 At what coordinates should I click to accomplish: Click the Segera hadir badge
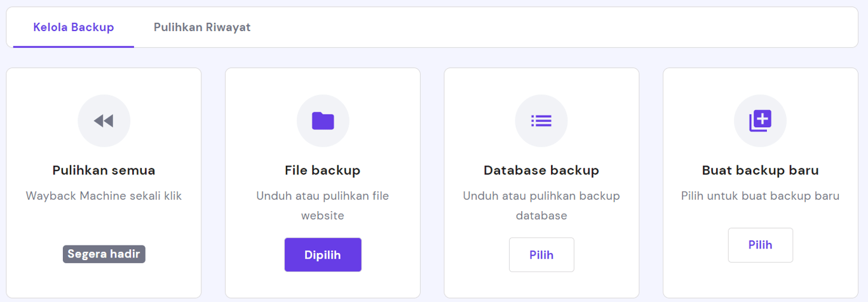click(x=104, y=254)
